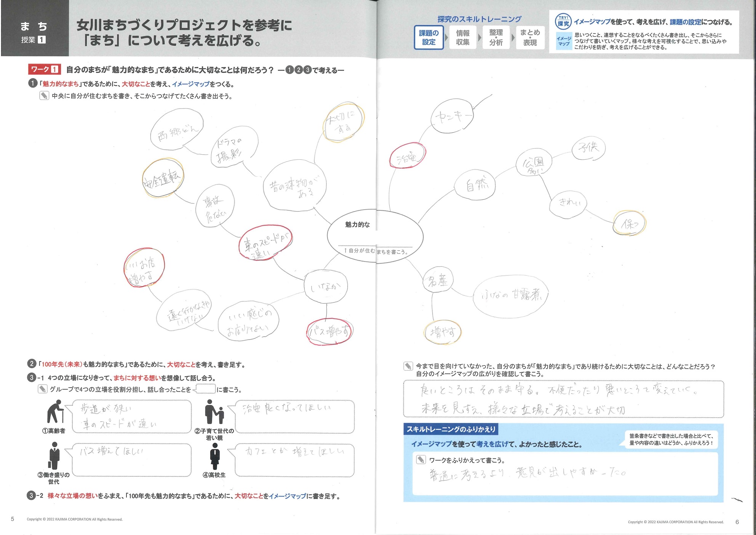Click the ドラマの撮影 bubble

pyautogui.click(x=234, y=147)
